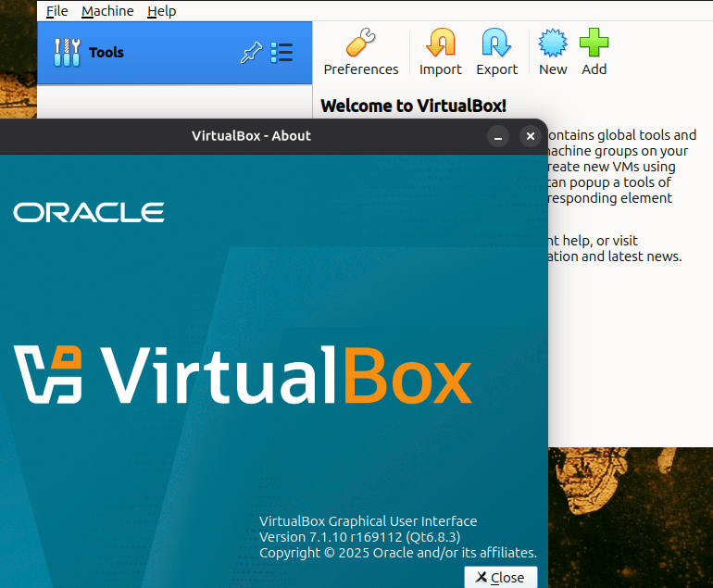Close the About dialog with X
This screenshot has height=588, width=713.
(x=531, y=136)
